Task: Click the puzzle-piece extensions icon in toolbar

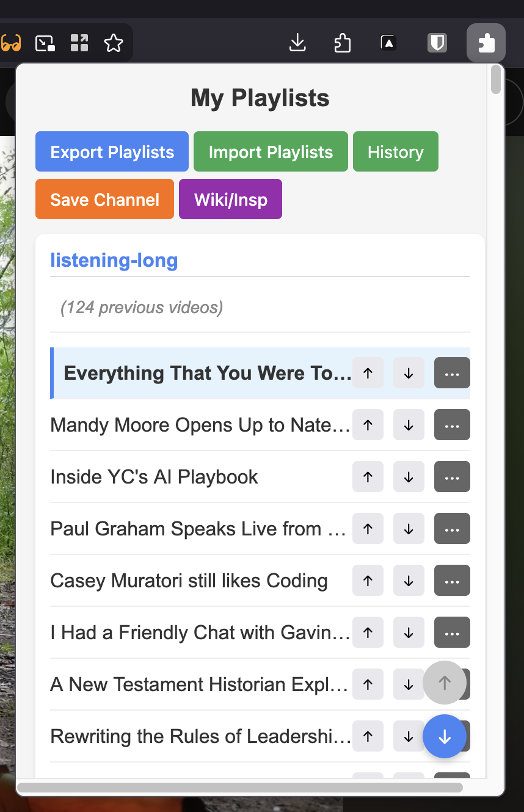Action: point(486,43)
